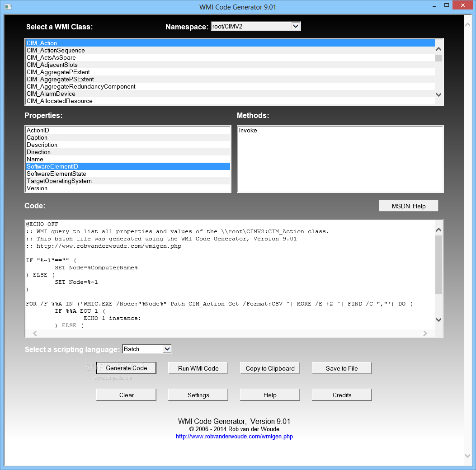Click window scrollbar down arrow

[x=468, y=456]
